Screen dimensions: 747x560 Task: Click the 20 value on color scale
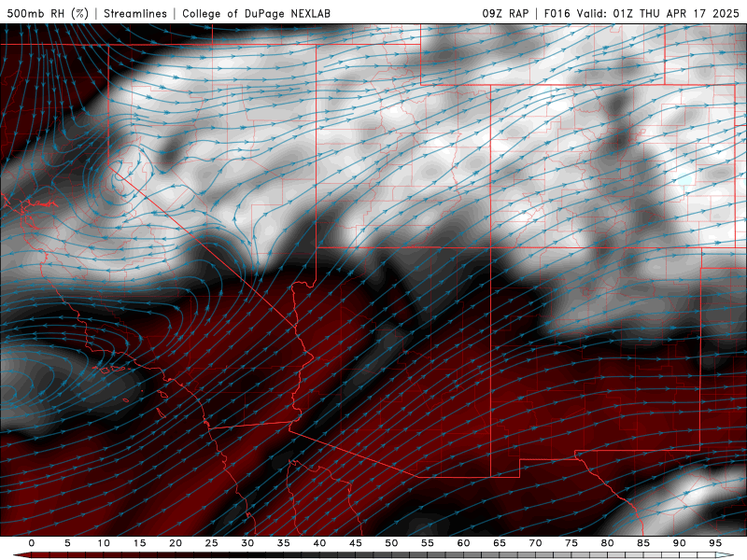[176, 543]
